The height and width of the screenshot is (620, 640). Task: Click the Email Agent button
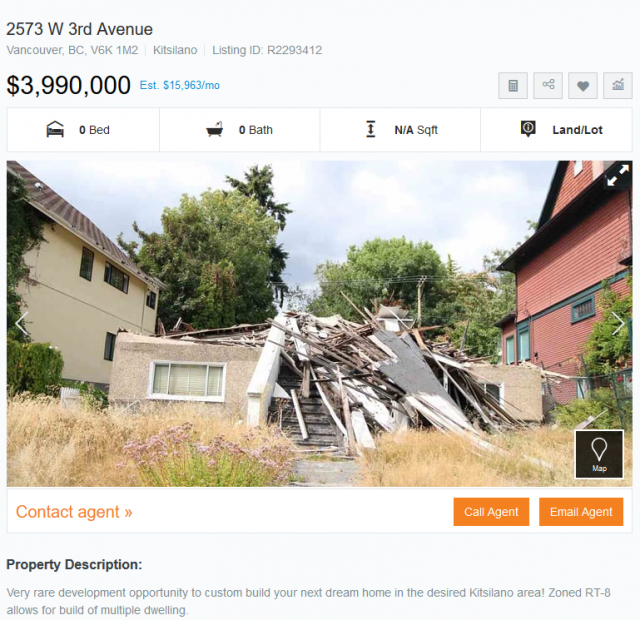point(581,512)
